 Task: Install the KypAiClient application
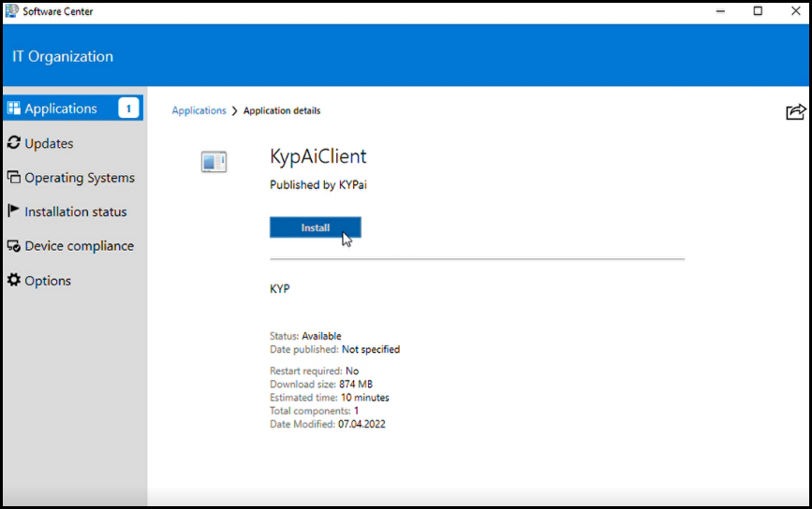[315, 227]
